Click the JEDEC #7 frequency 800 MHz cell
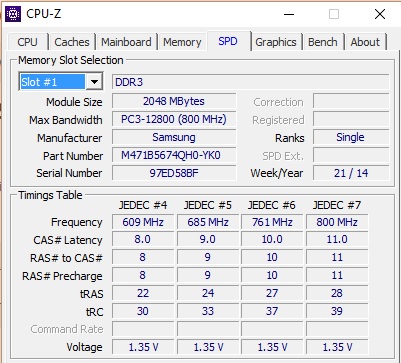Viewport: 401px width, 363px height. [x=337, y=222]
